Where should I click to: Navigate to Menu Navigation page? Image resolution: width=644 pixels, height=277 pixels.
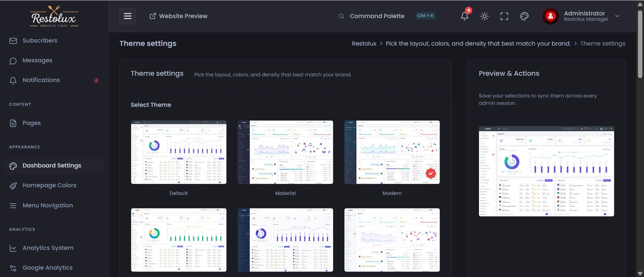(48, 205)
